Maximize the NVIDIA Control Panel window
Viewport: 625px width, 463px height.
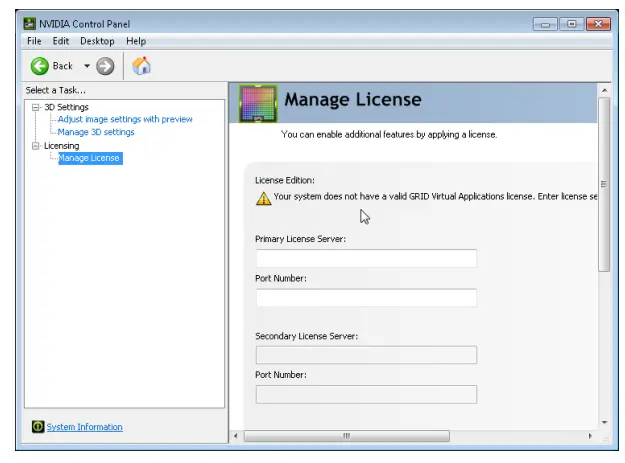[x=572, y=24]
